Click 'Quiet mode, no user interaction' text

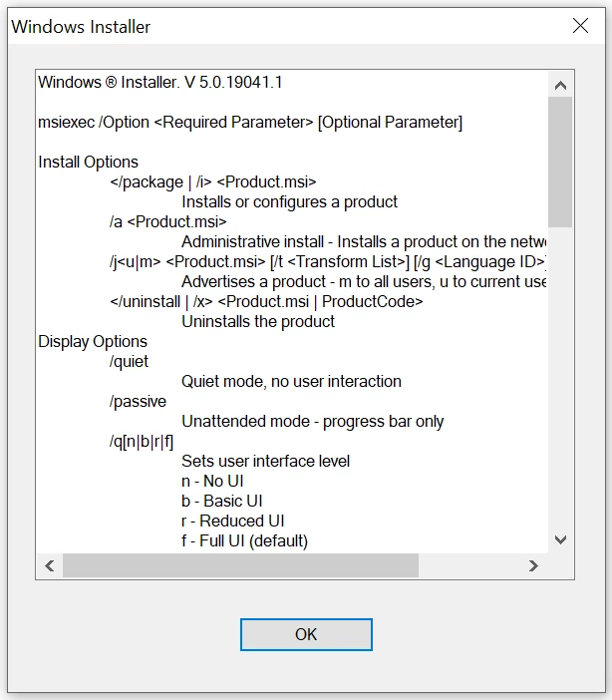point(291,381)
